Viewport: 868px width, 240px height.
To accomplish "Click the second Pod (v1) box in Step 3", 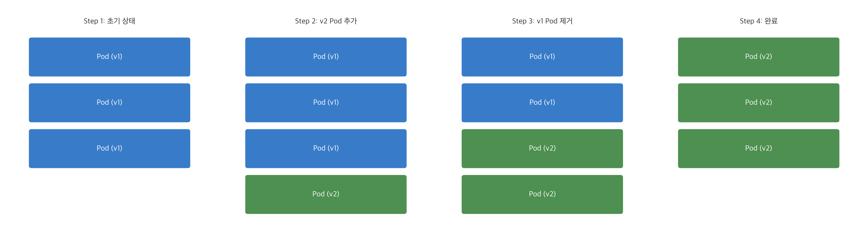I will (542, 102).
